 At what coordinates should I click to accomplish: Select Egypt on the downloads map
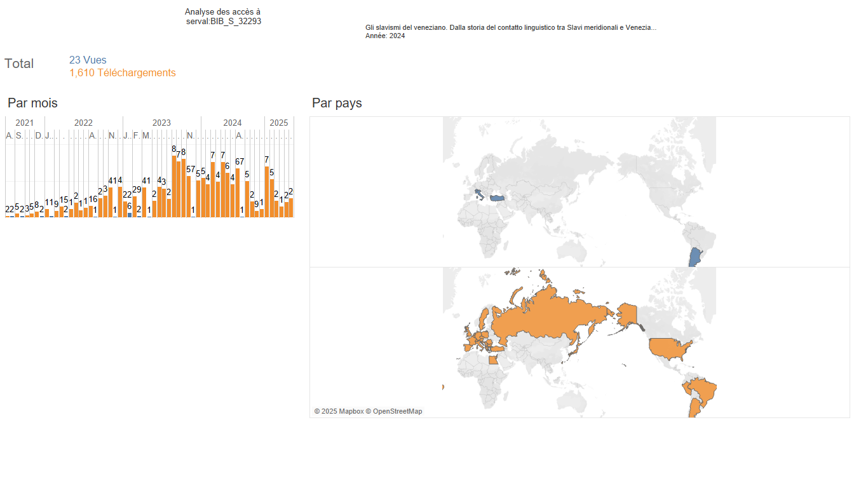pos(493,361)
